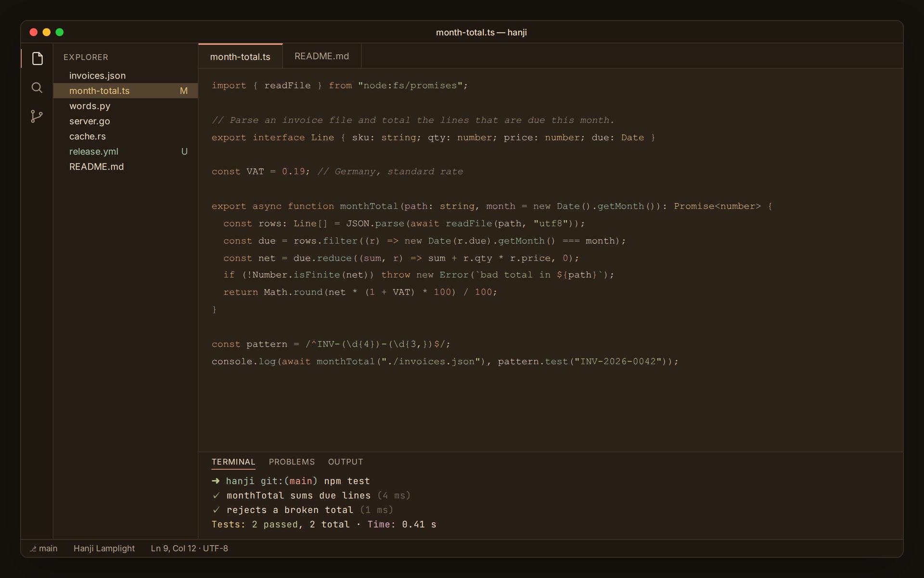
Task: Open words.py from the explorer
Action: click(x=126, y=106)
